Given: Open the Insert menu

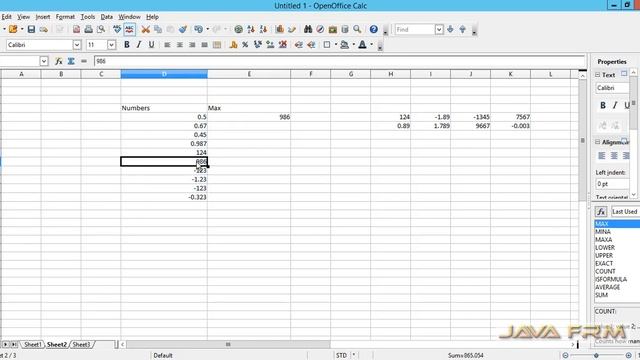Looking at the screenshot, I should tap(42, 17).
